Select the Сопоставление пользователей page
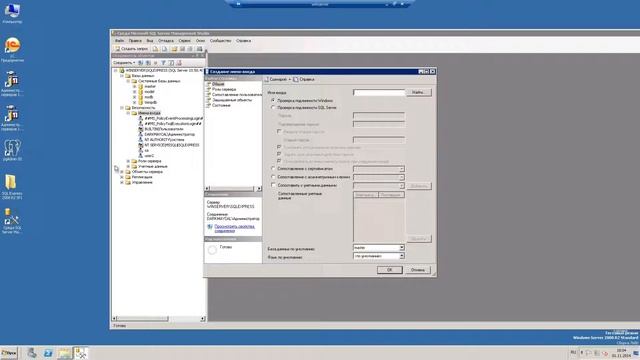This screenshot has height=360, width=640. pos(237,95)
